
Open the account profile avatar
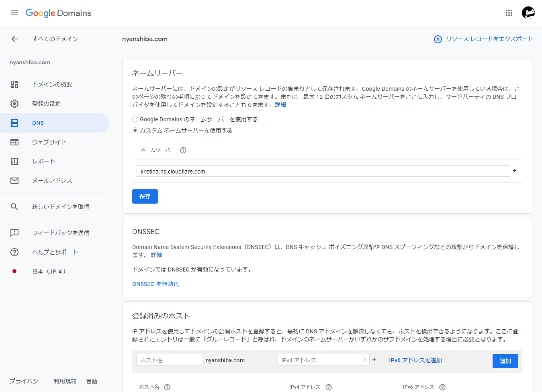point(528,12)
